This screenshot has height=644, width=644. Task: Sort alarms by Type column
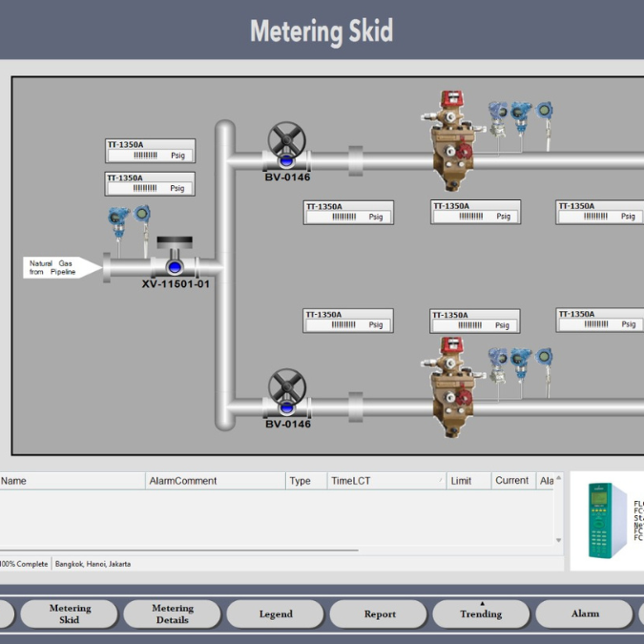tap(306, 481)
